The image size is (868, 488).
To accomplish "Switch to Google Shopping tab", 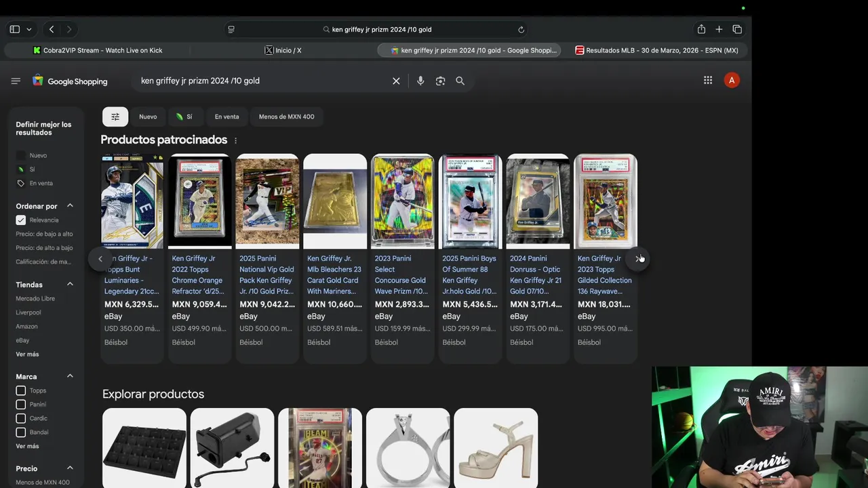I will coord(469,50).
